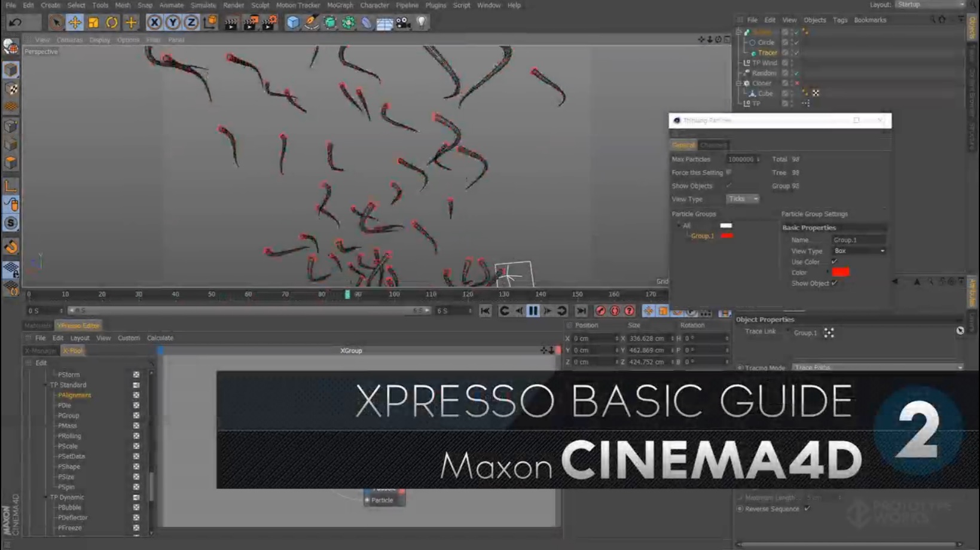Collapse the top object in Object Manager

pos(739,32)
